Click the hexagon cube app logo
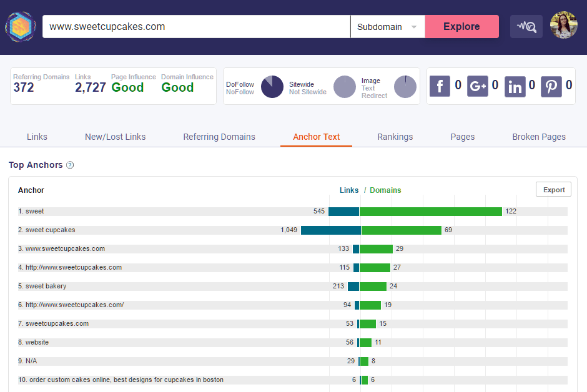Image resolution: width=587 pixels, height=392 pixels. click(x=21, y=27)
